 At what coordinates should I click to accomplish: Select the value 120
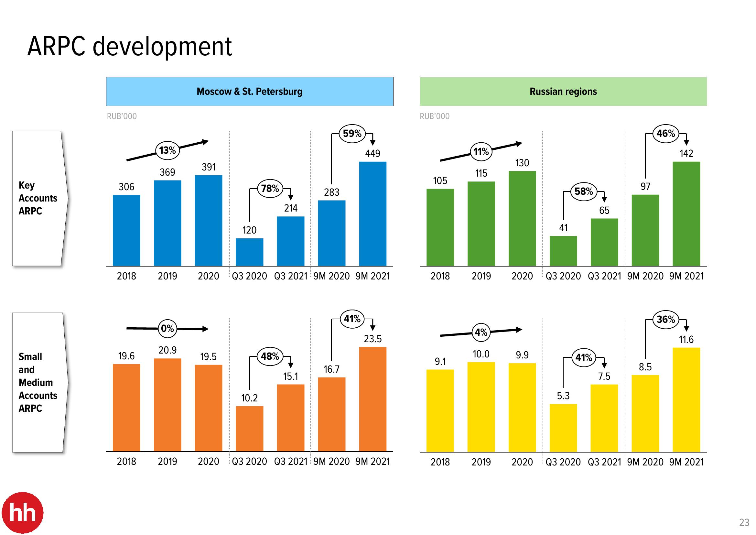pyautogui.click(x=249, y=230)
